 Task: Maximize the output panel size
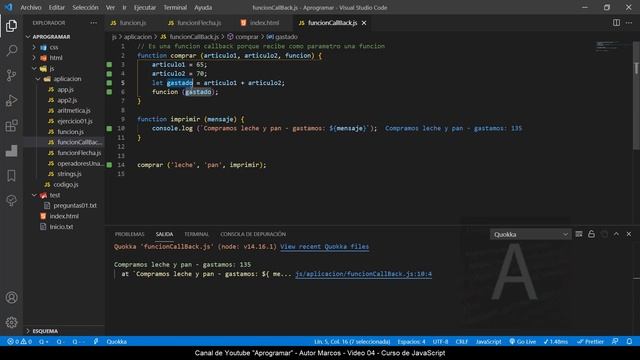pos(616,234)
